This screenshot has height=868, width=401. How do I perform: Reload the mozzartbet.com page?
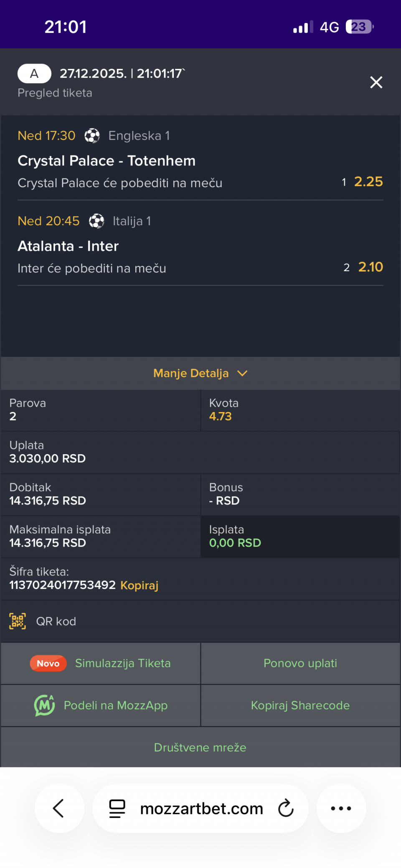tap(286, 808)
